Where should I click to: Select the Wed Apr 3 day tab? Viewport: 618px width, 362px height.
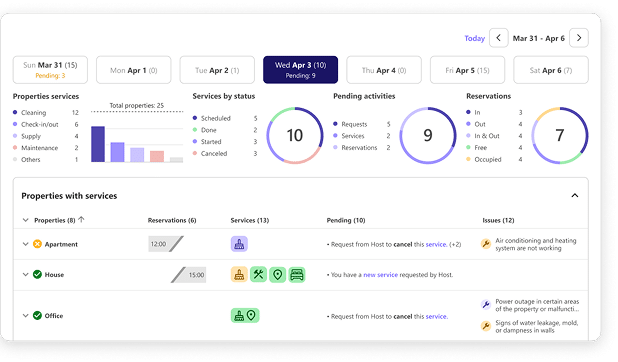tap(300, 70)
